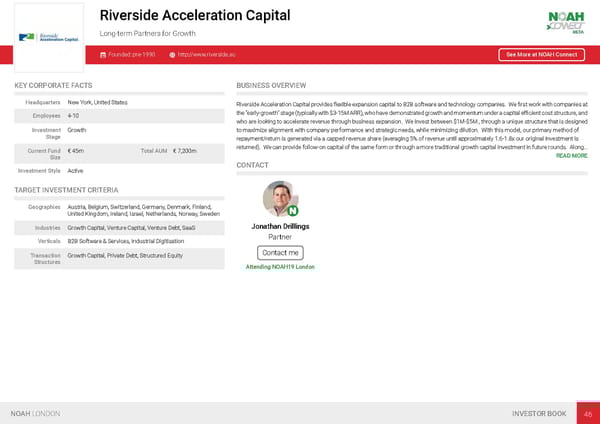Open Jonathan Drillings' profile photo
Screen dimensions: 600x424
(x=280, y=199)
